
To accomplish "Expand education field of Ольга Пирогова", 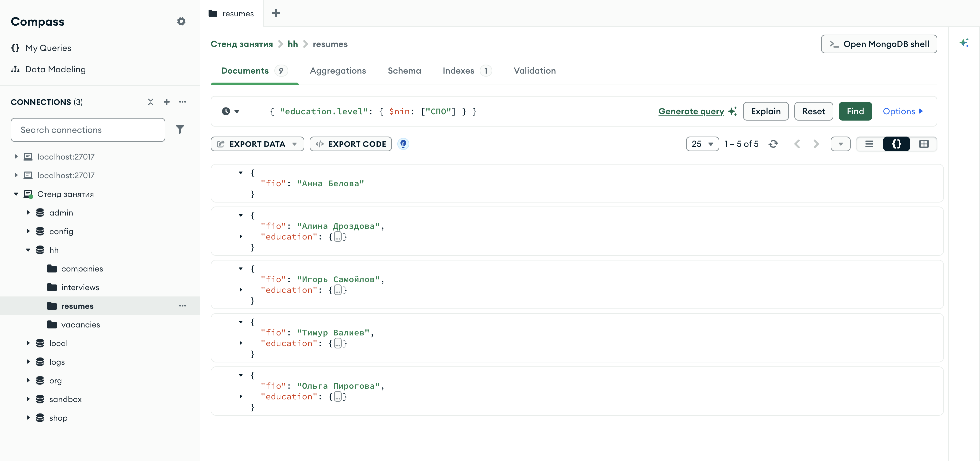I will pyautogui.click(x=240, y=396).
